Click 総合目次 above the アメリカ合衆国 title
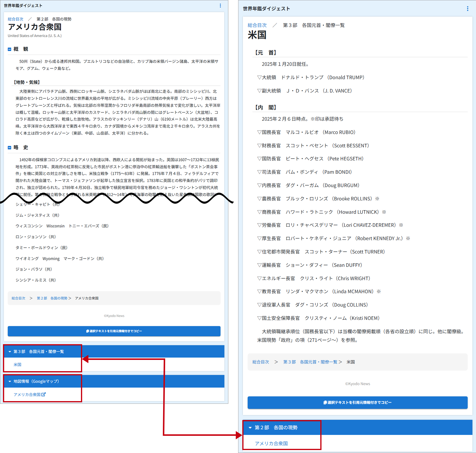This screenshot has width=476, height=453. pyautogui.click(x=15, y=19)
